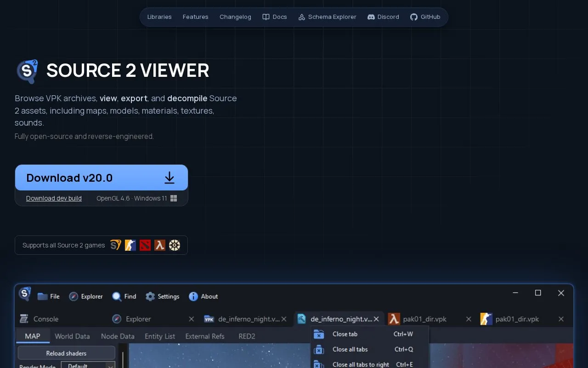Click the Close tab menu icon

click(318, 334)
